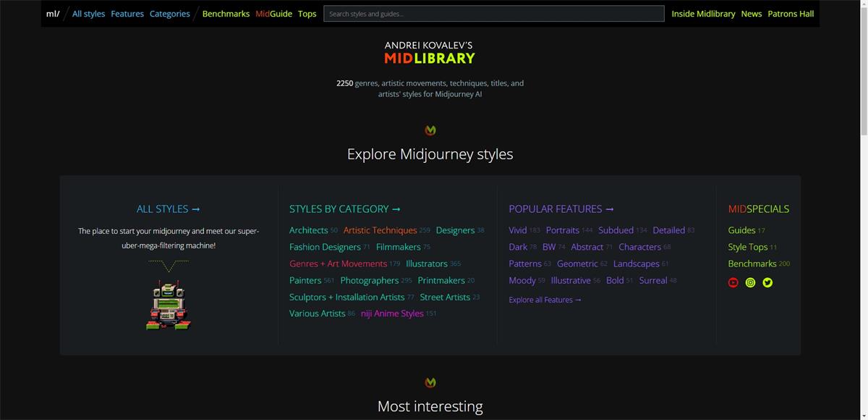This screenshot has height=420, width=868.
Task: Open Sculptors + Installation Artists category
Action: 346,297
